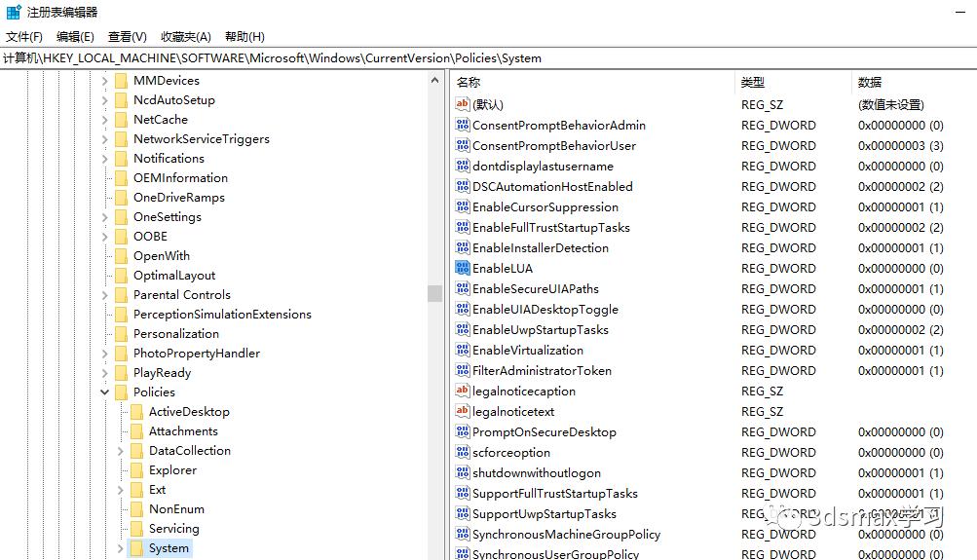Screen dimensions: 977x560
Task: Click the EnableUIADesktopToggle value icon
Action: tap(463, 309)
